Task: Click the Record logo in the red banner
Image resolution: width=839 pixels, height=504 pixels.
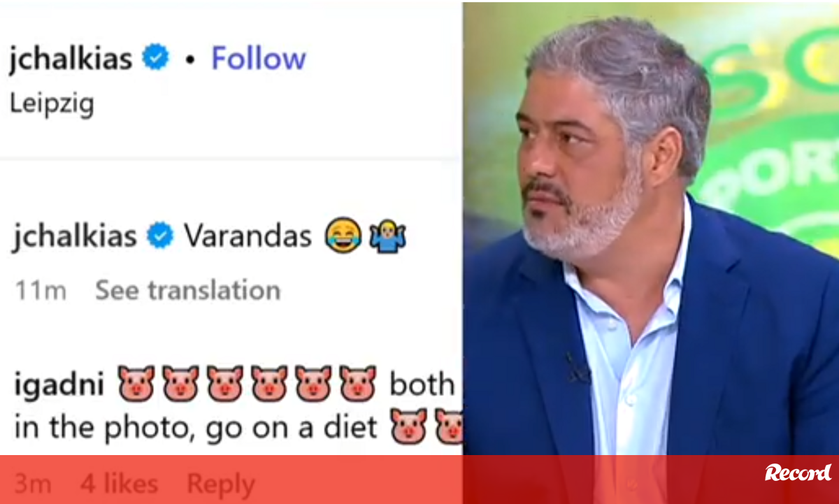Action: [x=798, y=473]
